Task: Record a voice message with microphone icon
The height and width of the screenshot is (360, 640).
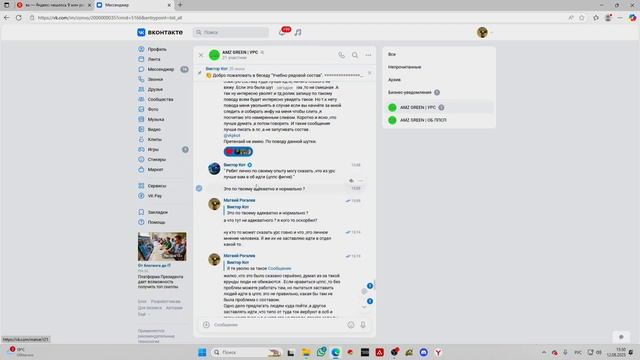Action: coord(363,325)
